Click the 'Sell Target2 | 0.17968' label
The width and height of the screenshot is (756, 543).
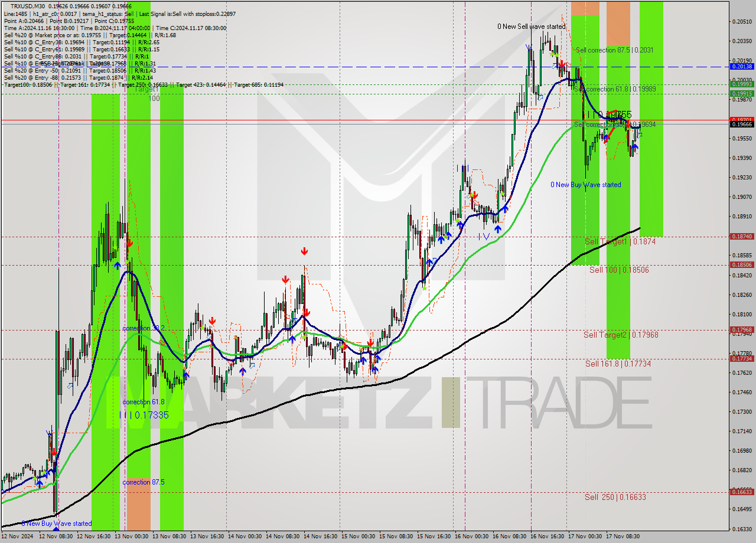tap(621, 335)
